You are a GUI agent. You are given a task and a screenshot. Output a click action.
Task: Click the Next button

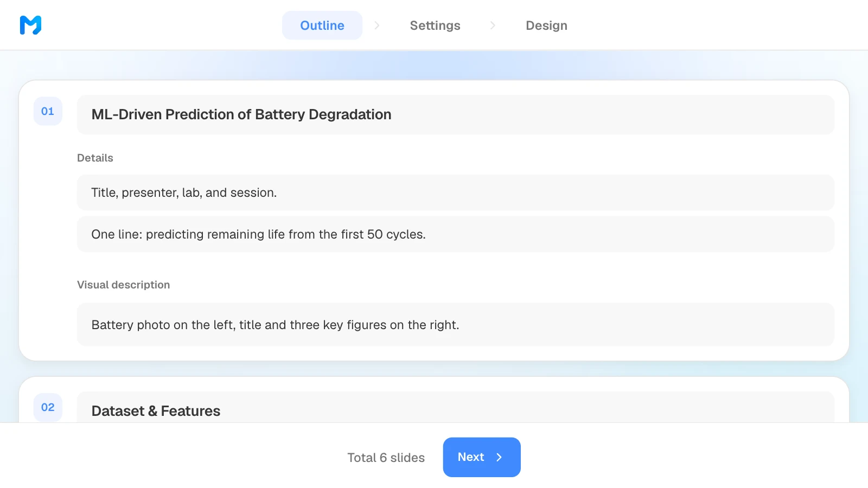pyautogui.click(x=482, y=457)
